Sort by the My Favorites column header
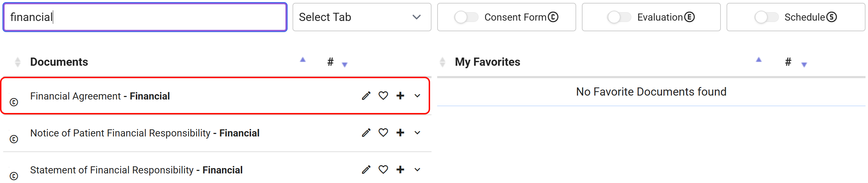 click(488, 62)
